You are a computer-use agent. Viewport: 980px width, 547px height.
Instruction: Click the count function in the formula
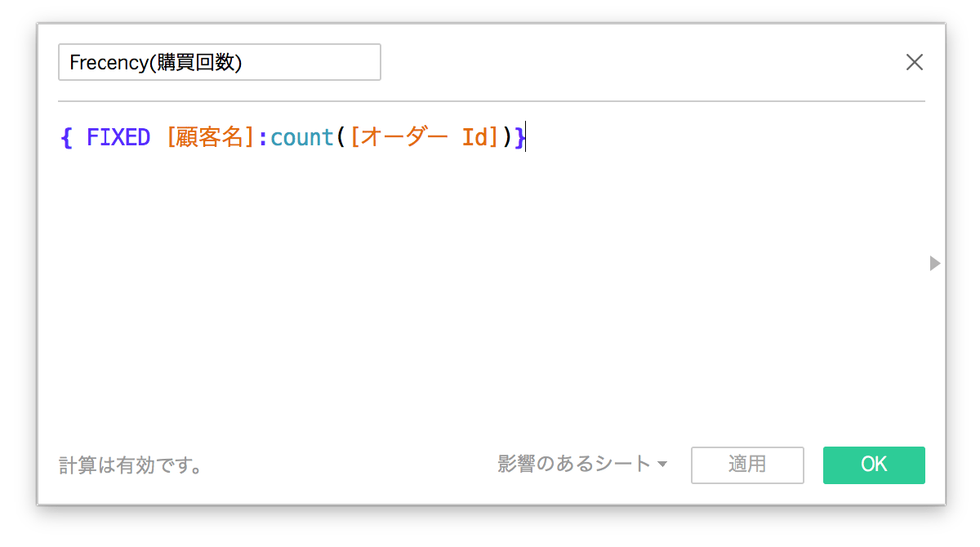tap(301, 138)
